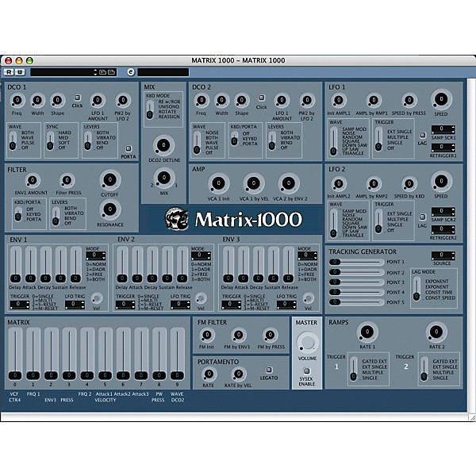
Task: Change the ENV 2 LFO TRIG value box
Action: click(180, 304)
